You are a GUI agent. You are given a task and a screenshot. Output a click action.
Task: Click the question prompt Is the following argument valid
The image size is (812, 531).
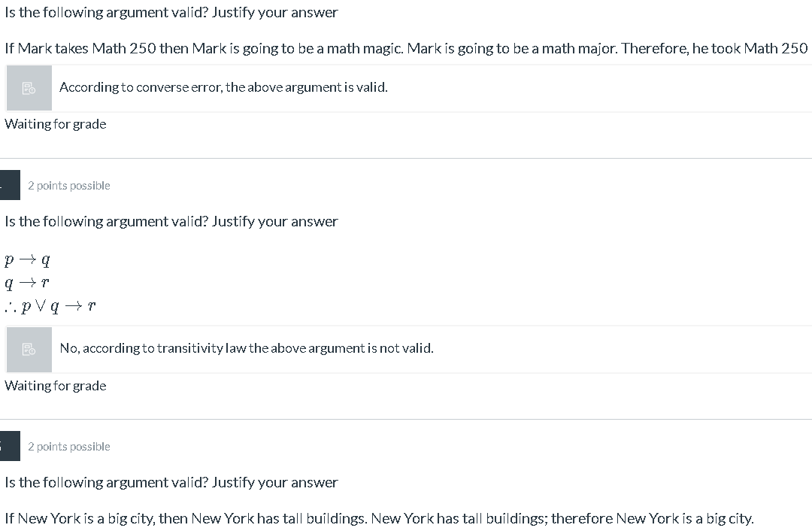pos(171,12)
